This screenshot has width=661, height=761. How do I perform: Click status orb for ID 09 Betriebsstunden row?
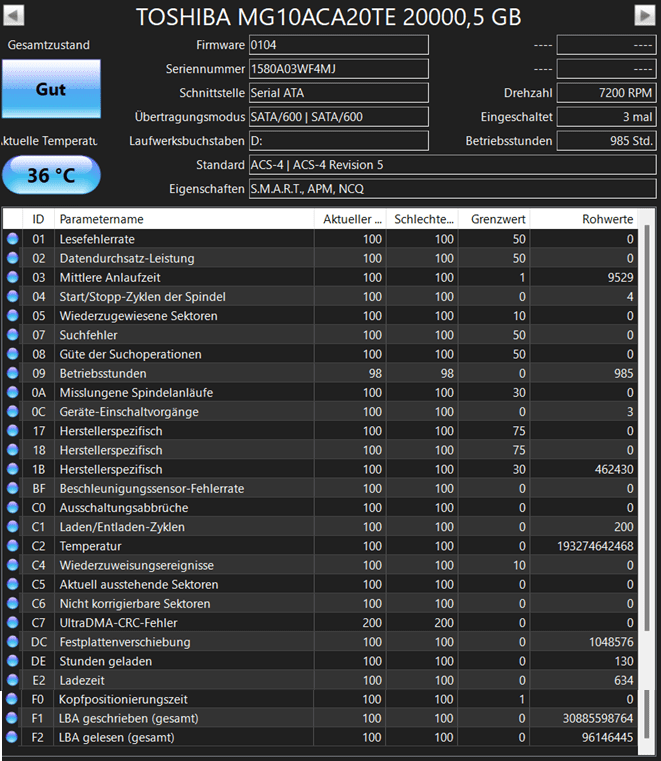point(13,373)
